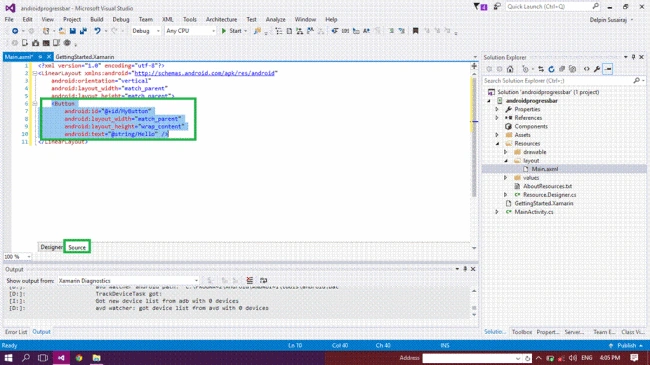Screen dimensions: 650x365
Task: Click the Save file toolbar icon
Action: (x=73, y=31)
